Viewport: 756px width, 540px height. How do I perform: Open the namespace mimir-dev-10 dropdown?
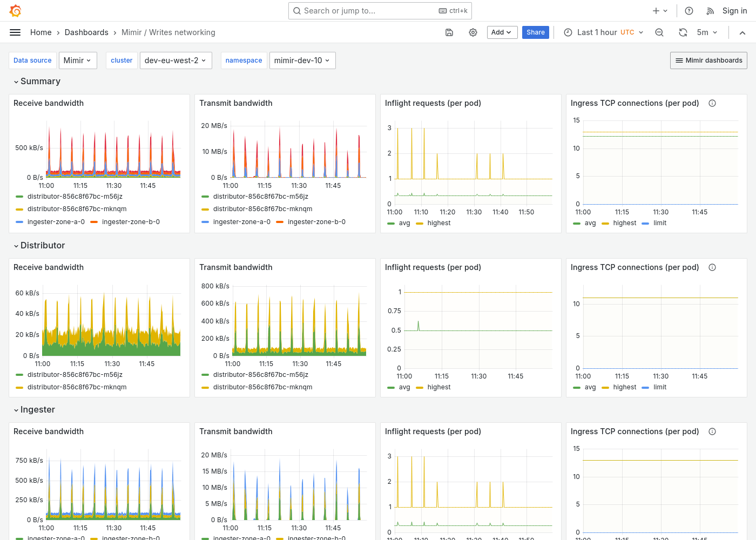tap(302, 60)
